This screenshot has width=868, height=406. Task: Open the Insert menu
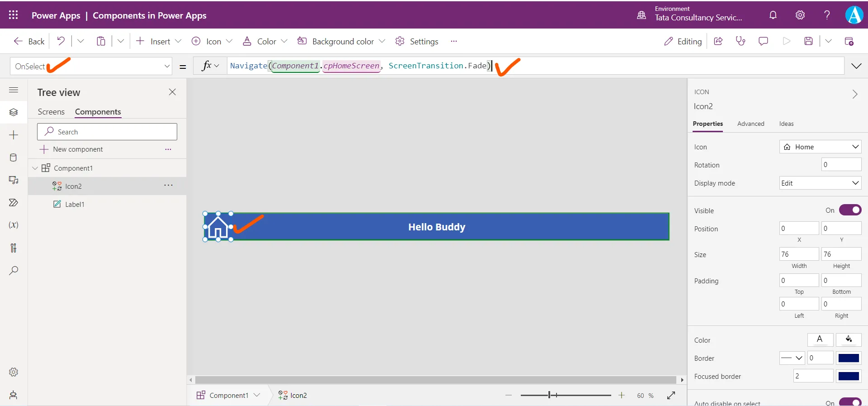(159, 41)
